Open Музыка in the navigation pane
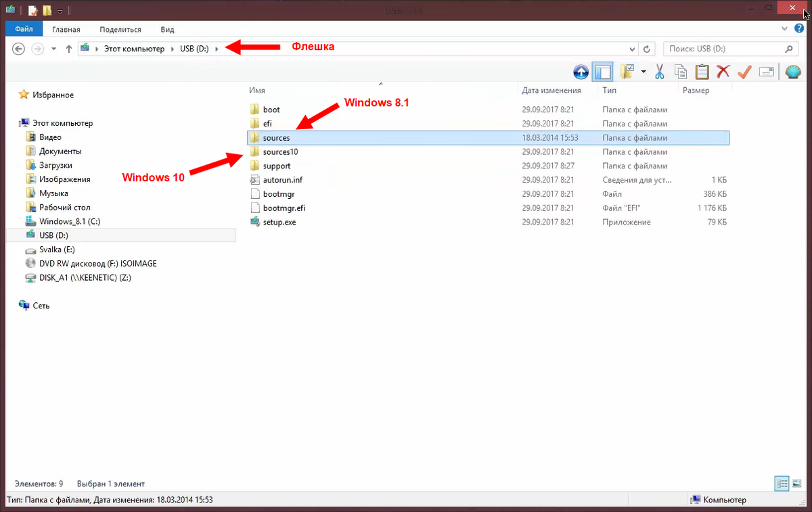This screenshot has height=512, width=812. coord(53,193)
